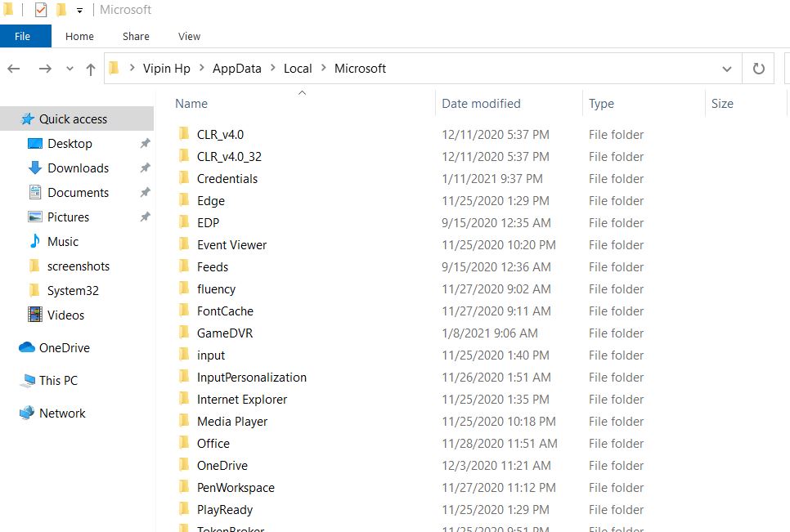Open System32 folder in navigation pane
The width and height of the screenshot is (790, 532).
click(x=73, y=291)
